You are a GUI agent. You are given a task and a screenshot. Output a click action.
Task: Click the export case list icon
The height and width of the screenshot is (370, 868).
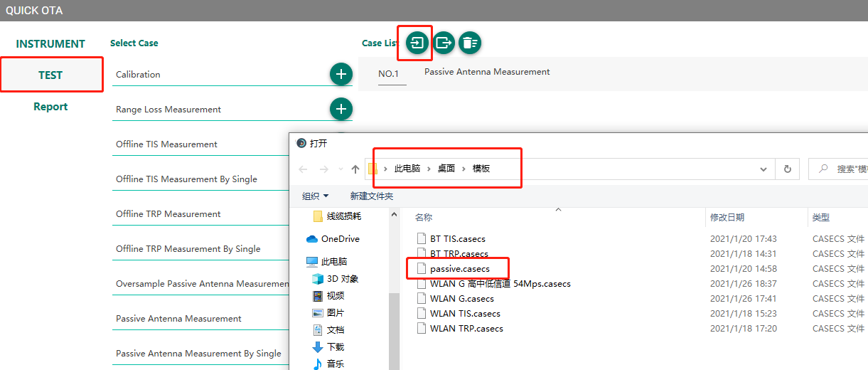444,43
